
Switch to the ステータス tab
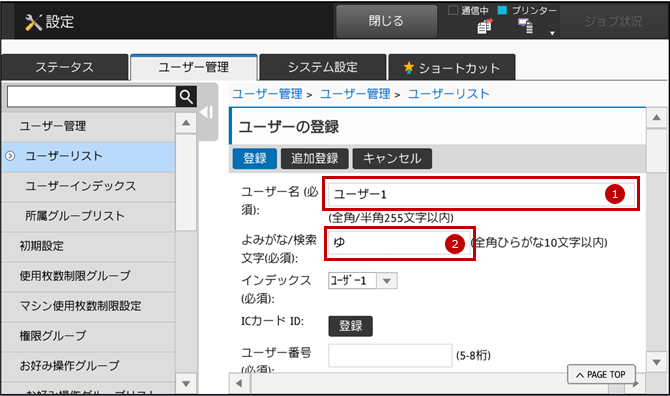tap(65, 67)
